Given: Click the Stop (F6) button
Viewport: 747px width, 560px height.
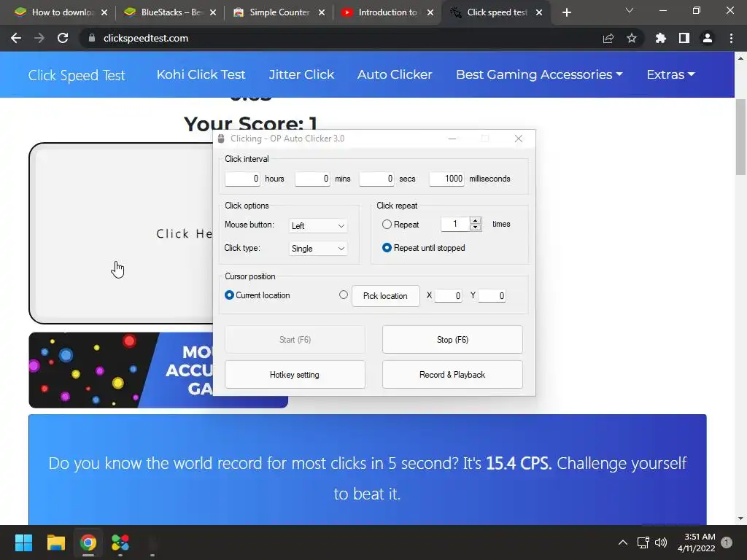Looking at the screenshot, I should coord(452,340).
